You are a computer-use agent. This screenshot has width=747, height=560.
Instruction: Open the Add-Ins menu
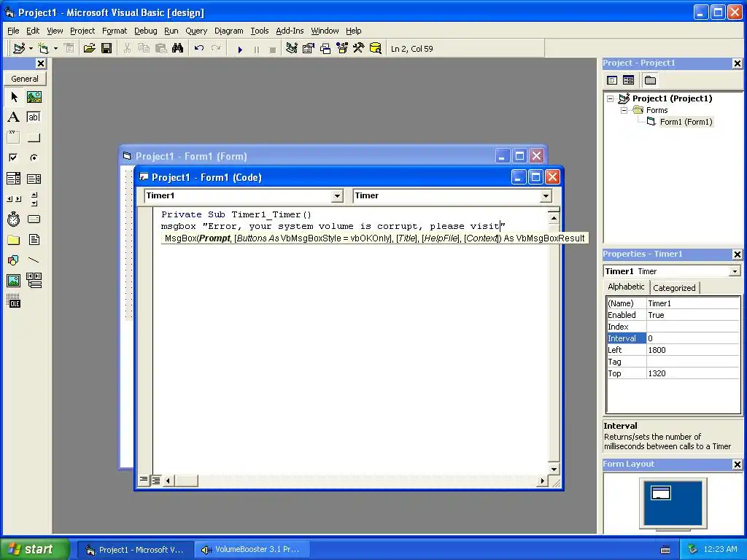point(290,31)
